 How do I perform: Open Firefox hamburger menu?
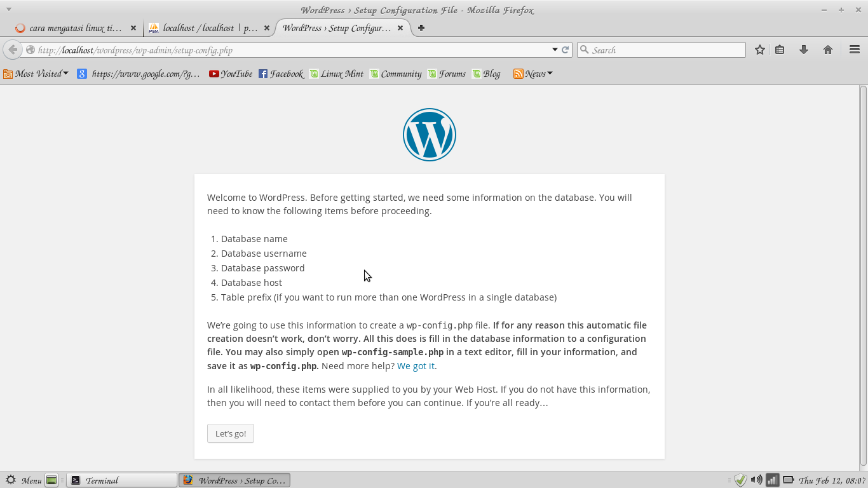click(x=854, y=50)
